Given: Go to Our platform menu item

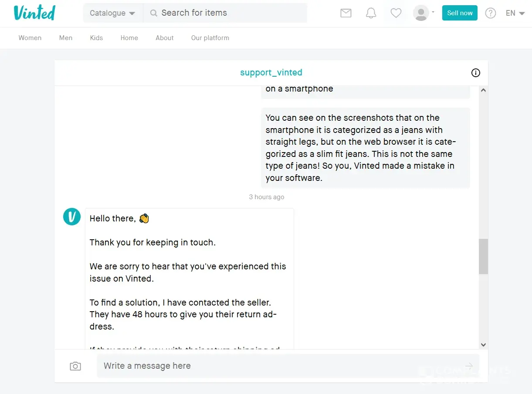Looking at the screenshot, I should [x=210, y=38].
